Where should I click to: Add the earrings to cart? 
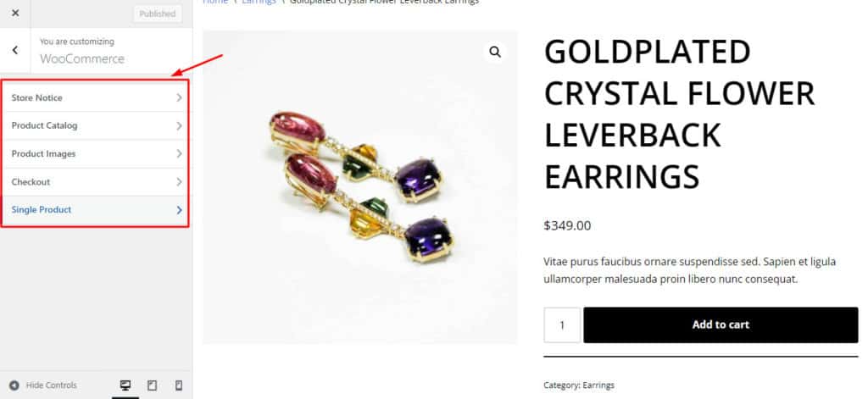(x=721, y=324)
